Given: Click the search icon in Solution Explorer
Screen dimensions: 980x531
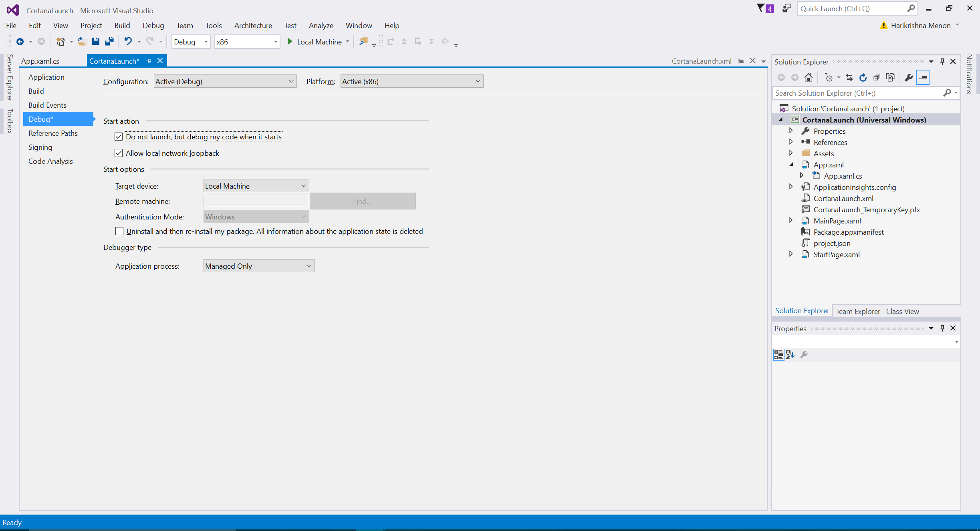Looking at the screenshot, I should 947,93.
